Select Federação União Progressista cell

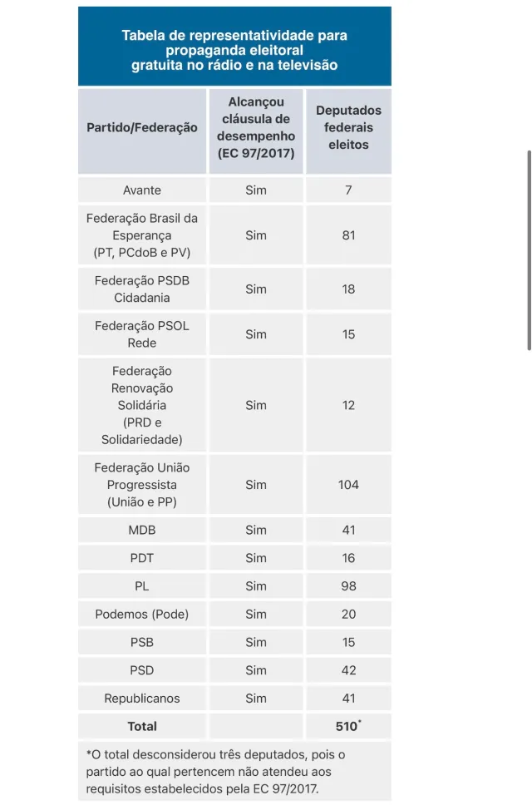tap(142, 485)
